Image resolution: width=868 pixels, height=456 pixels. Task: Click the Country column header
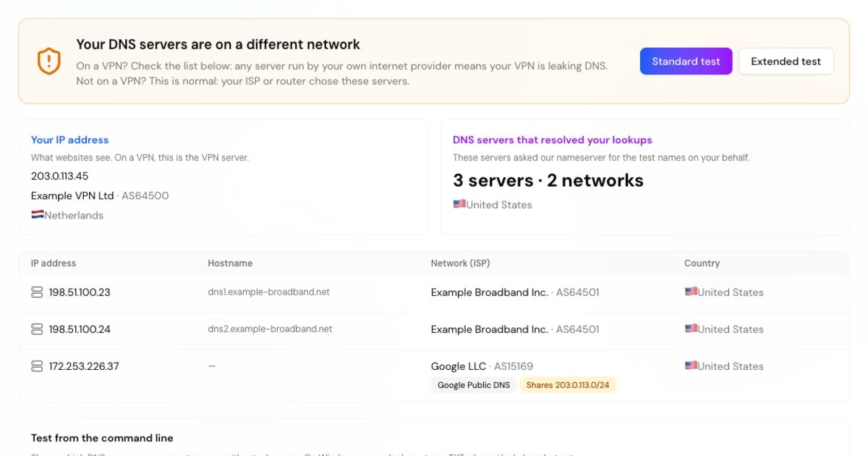pyautogui.click(x=702, y=263)
